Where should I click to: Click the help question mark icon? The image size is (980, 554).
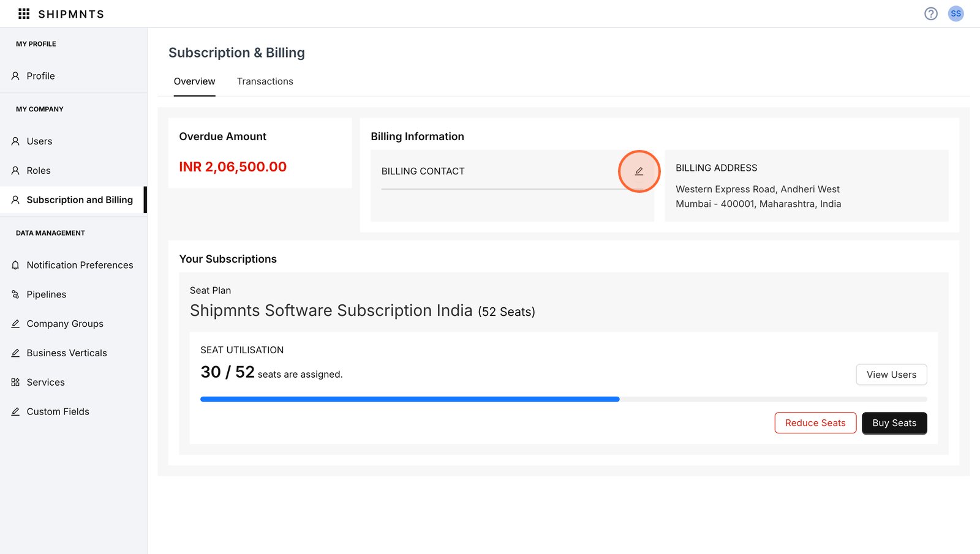[x=930, y=13]
